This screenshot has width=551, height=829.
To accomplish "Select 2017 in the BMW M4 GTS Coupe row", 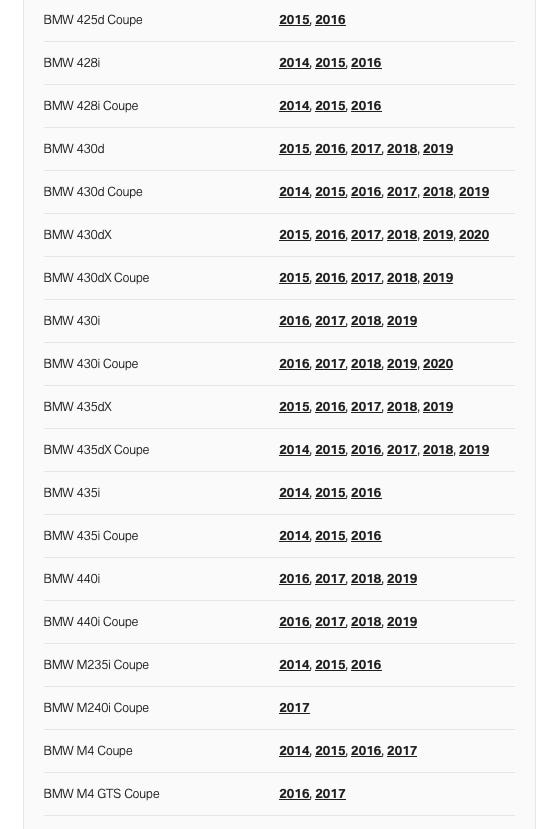I will (330, 794).
